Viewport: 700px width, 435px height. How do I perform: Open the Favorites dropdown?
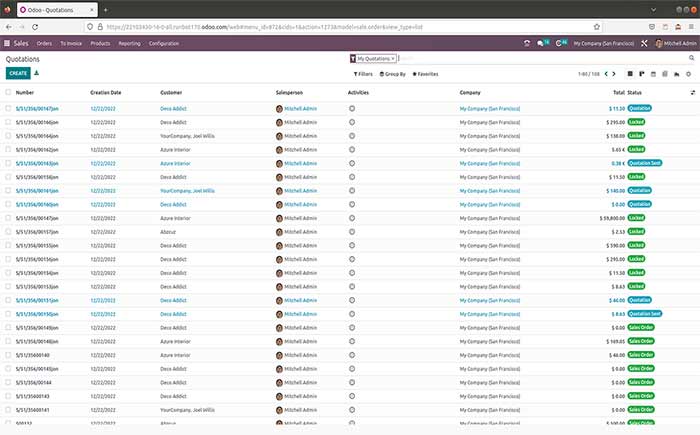point(425,74)
